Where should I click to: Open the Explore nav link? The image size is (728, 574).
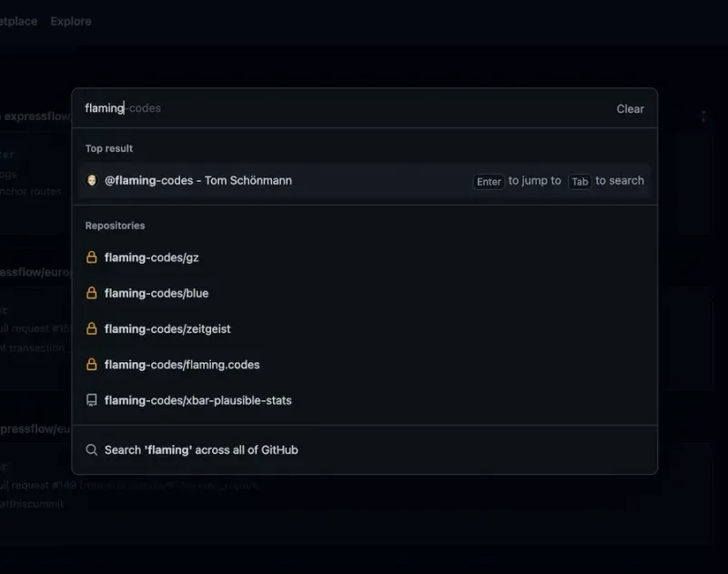(71, 21)
